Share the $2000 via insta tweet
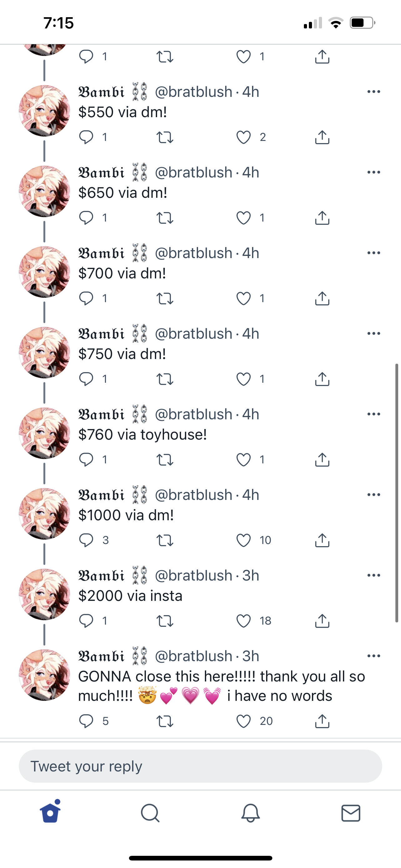The width and height of the screenshot is (401, 868). pos(322,621)
